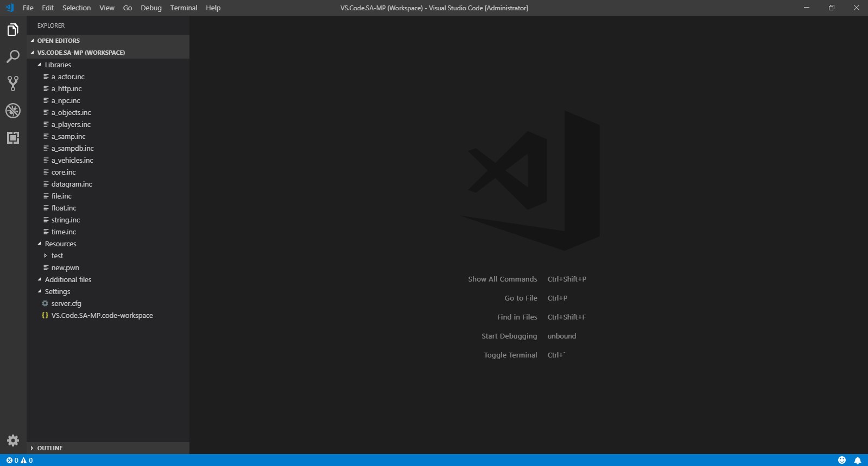Click the EXPLORER panel title

click(x=51, y=25)
